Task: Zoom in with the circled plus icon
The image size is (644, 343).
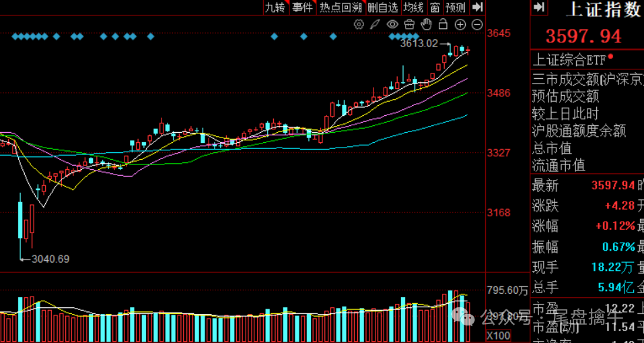Action: (460, 25)
